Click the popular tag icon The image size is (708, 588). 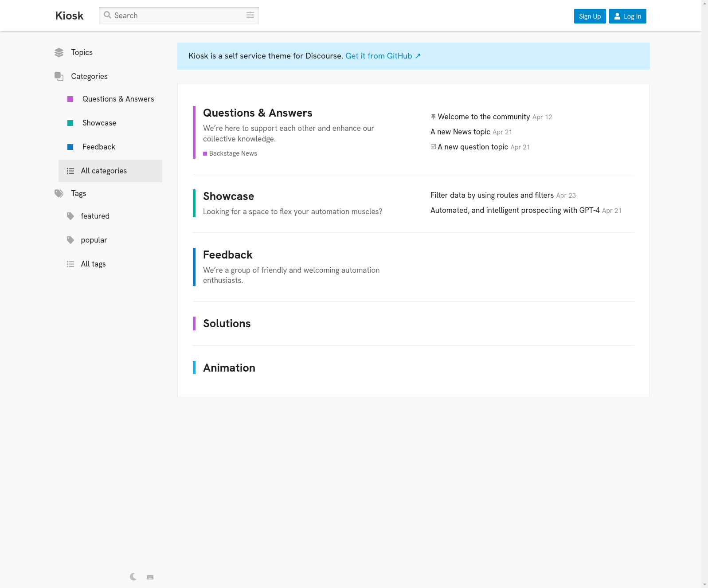(70, 240)
